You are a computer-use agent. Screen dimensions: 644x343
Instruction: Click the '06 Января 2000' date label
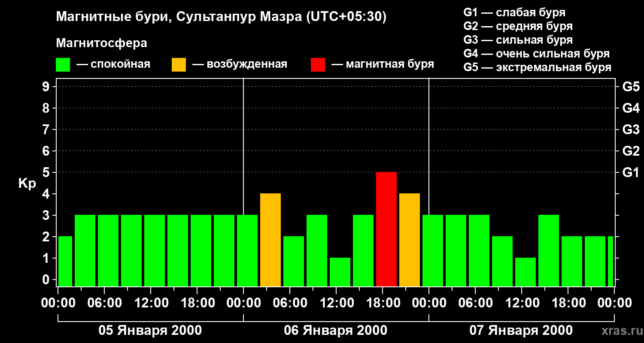tap(336, 331)
